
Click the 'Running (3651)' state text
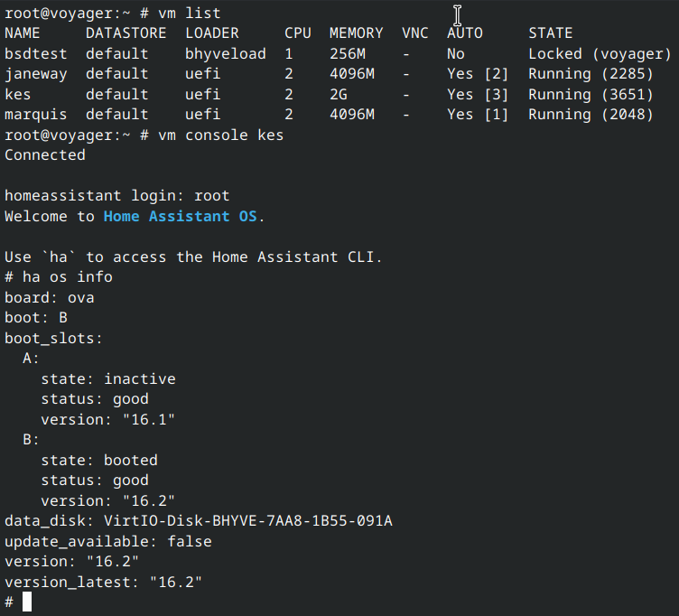[591, 94]
